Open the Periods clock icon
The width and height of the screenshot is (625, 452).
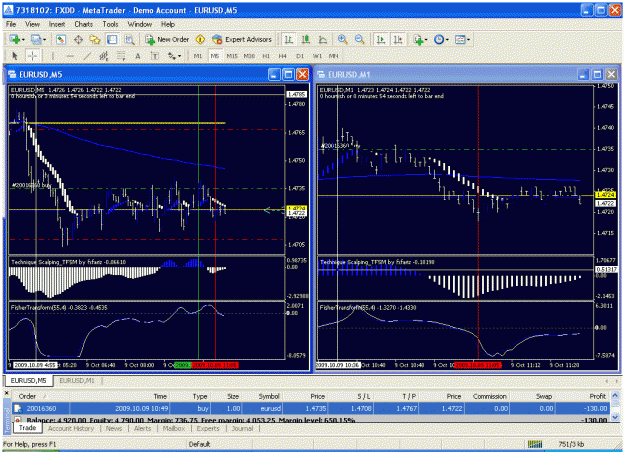pyautogui.click(x=439, y=39)
